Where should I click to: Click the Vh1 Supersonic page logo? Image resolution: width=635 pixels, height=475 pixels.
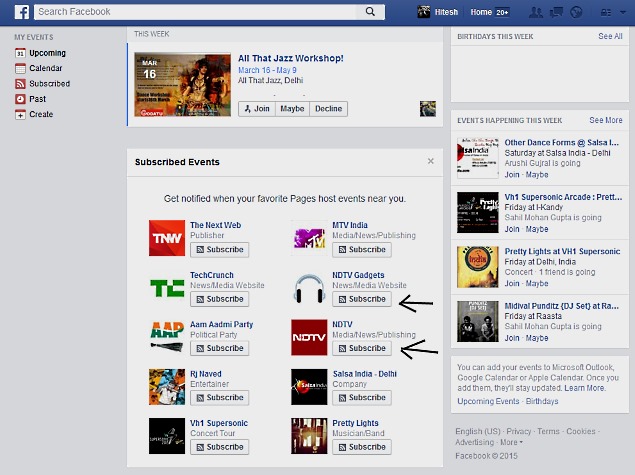pos(167,436)
